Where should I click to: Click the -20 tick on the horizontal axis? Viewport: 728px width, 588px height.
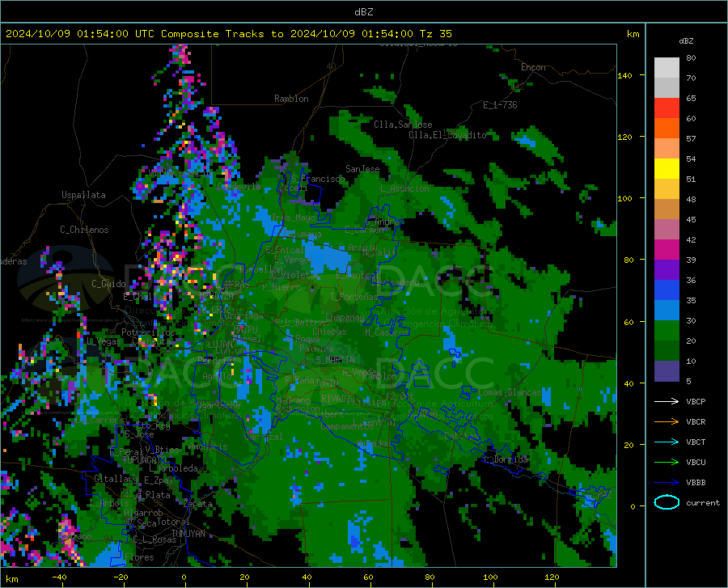(121, 577)
